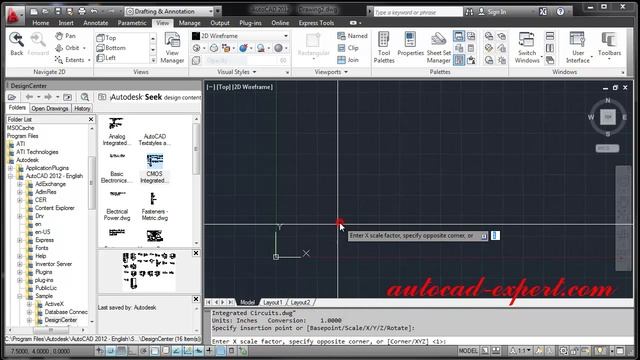Select the Left view preset
The height and width of the screenshot is (360, 640).
[x=106, y=58]
